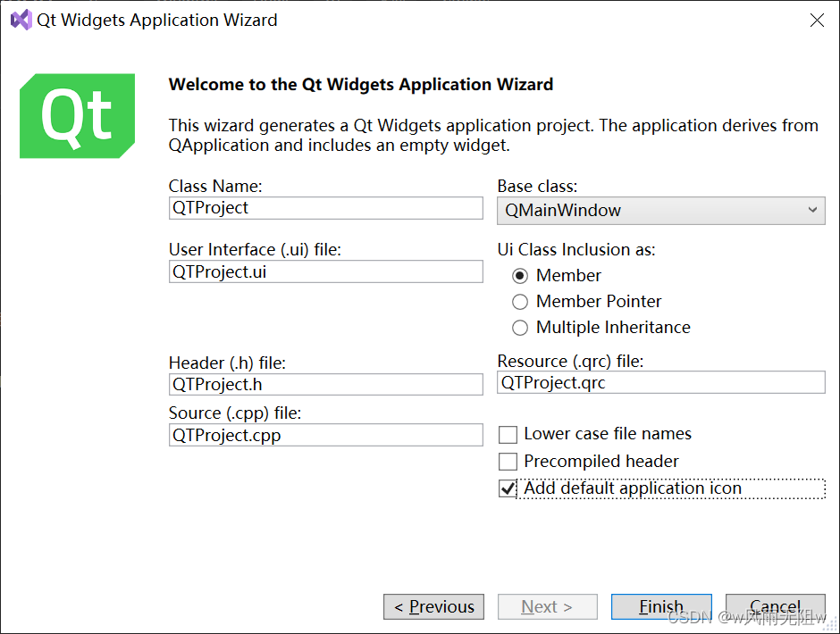
Task: Open the Base class dropdown
Action: 660,211
